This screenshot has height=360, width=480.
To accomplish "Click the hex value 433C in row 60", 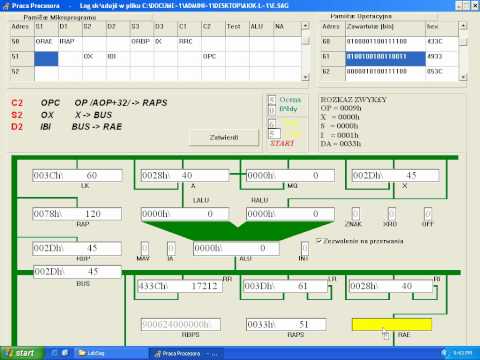I will (442, 43).
